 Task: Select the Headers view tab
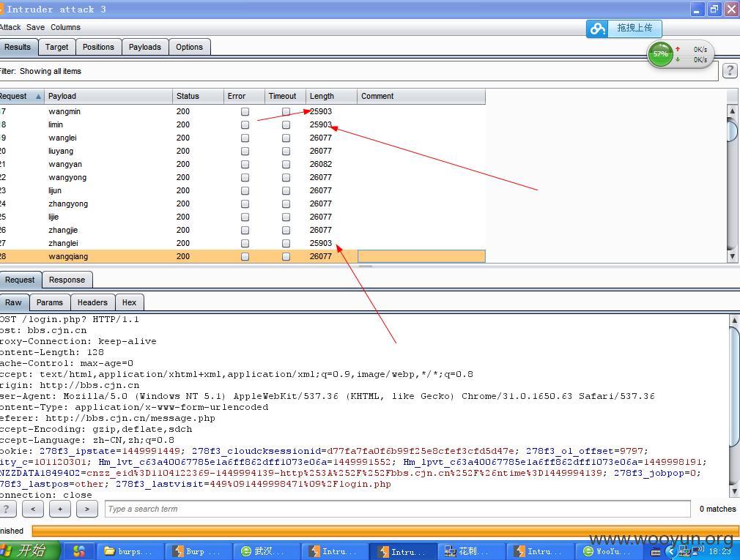pyautogui.click(x=92, y=302)
